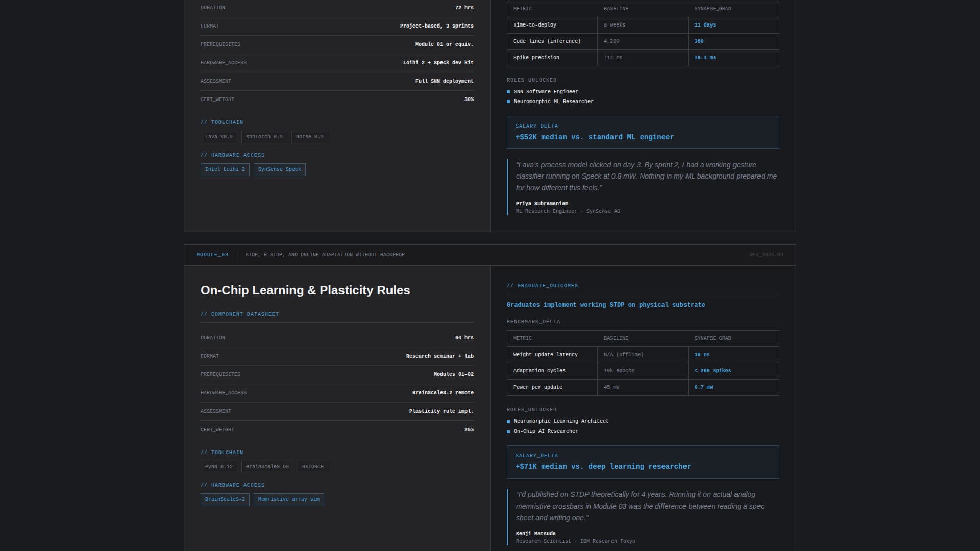
Task: Click the ±0.4 ms spike precision value
Action: 705,58
